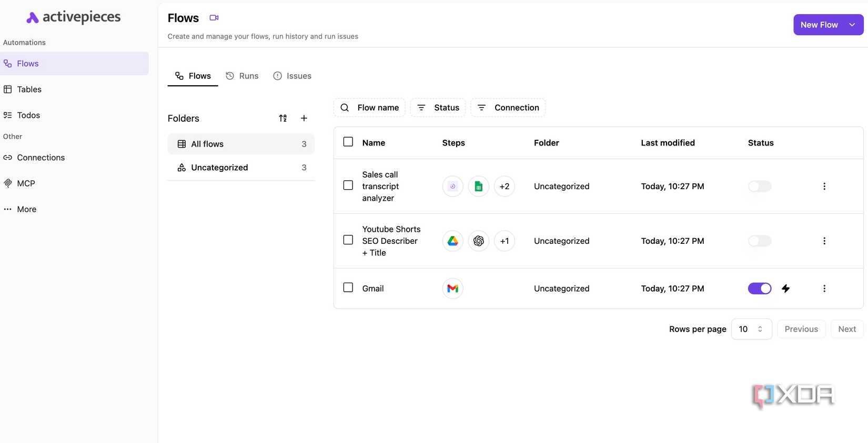Open the Sales call transcript analyzer flow
Screen dimensions: 868x443
[x=380, y=186]
